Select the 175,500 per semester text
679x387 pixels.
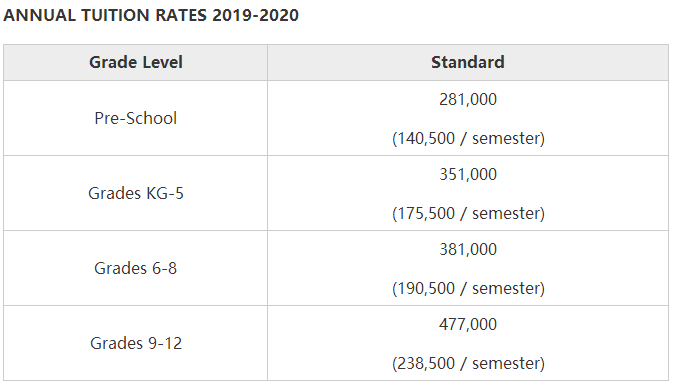pos(468,213)
